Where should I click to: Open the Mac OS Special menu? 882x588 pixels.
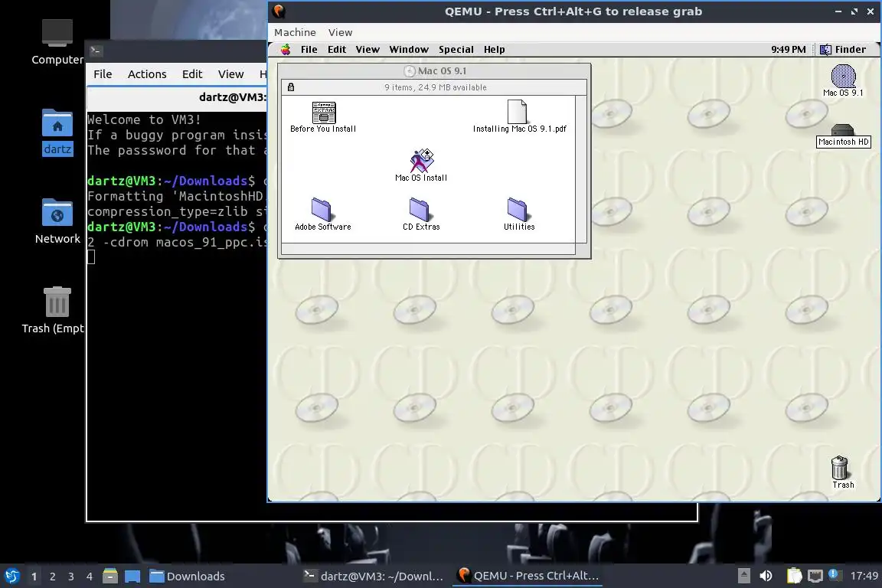(x=456, y=50)
